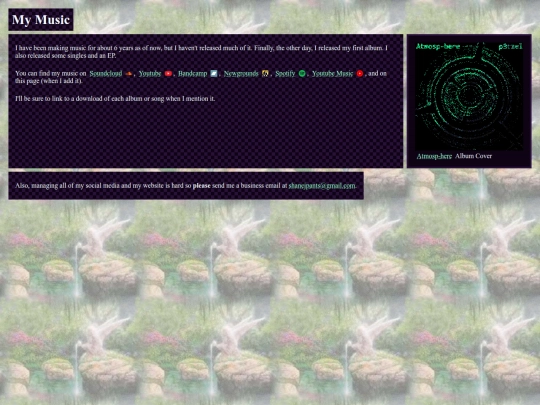540x405 pixels.
Task: Open the Spotify link
Action: tap(285, 73)
